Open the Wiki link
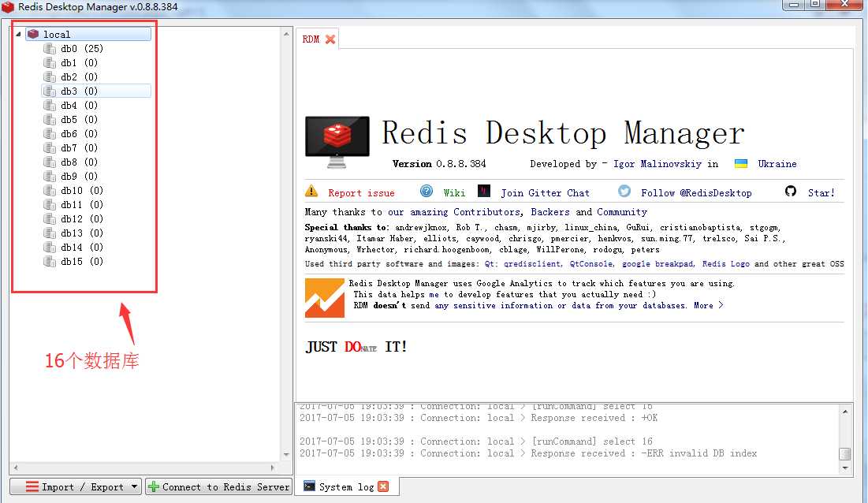868x503 pixels. click(454, 193)
